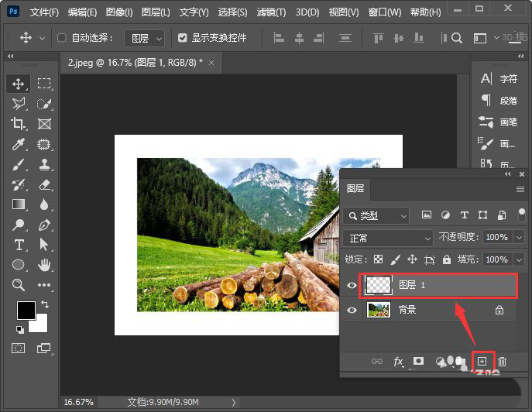The width and height of the screenshot is (532, 412).
Task: Activate the Hand tool
Action: coord(44,265)
